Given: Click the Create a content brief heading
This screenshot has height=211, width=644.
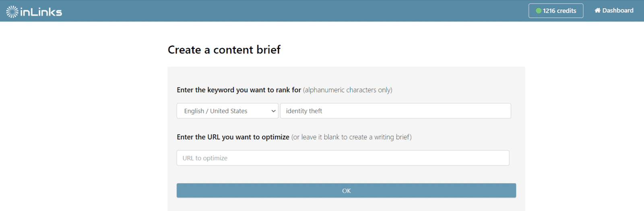Looking at the screenshot, I should [x=224, y=50].
